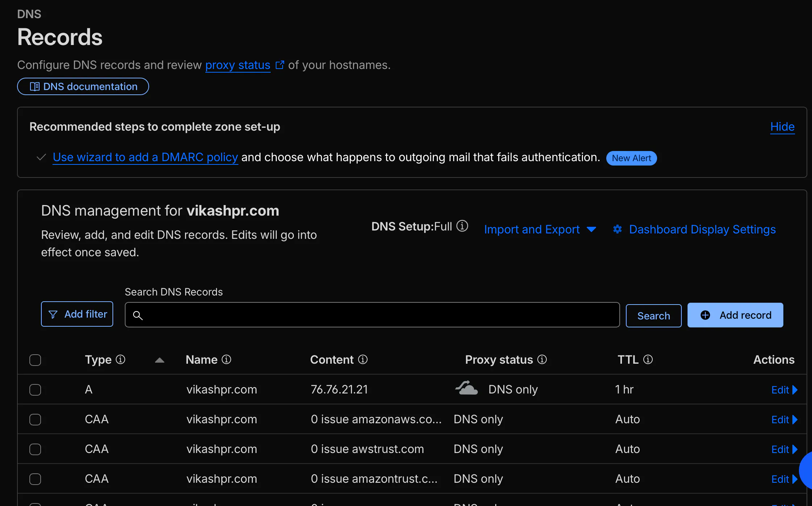Image resolution: width=812 pixels, height=506 pixels.
Task: Click the sort arrow on the Type column
Action: click(x=160, y=360)
